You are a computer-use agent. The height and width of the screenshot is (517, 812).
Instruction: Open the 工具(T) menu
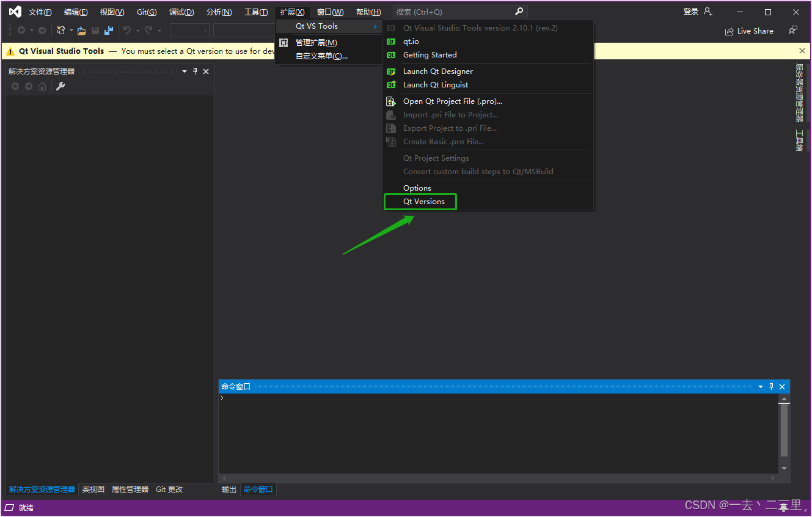pyautogui.click(x=255, y=12)
